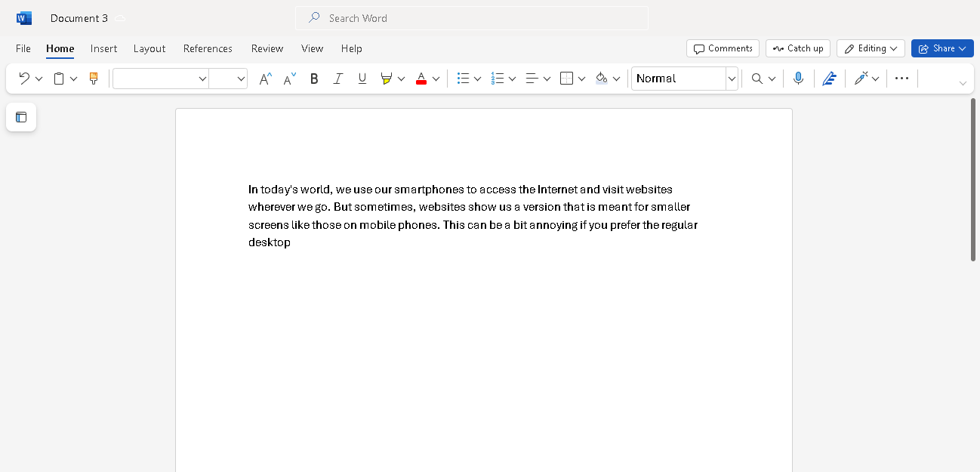Open the text highlight color dropdown

[x=401, y=78]
